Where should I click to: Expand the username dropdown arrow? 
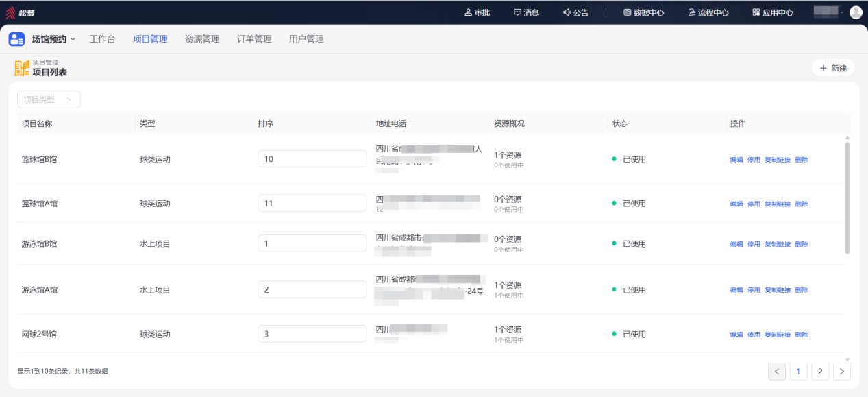[842, 12]
